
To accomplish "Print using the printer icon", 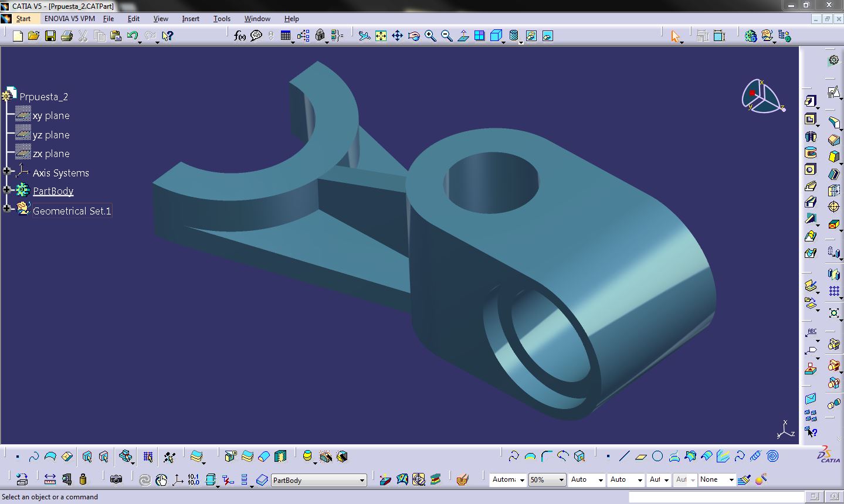I will pyautogui.click(x=66, y=36).
